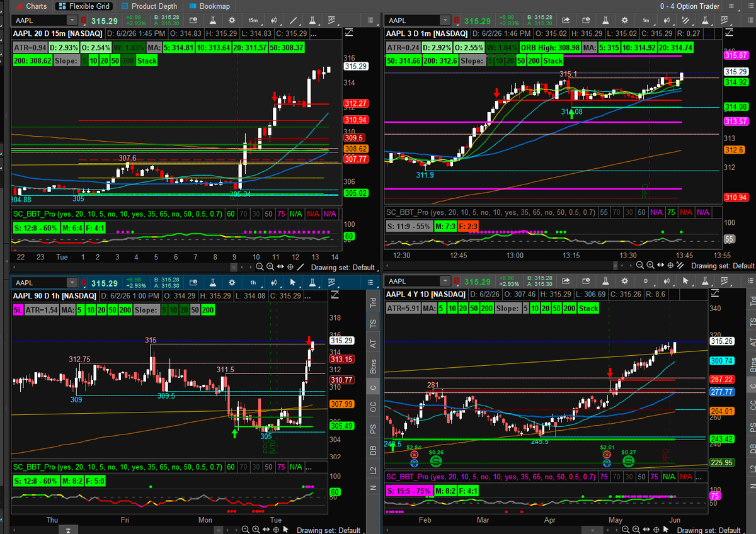Switch to the Bookmap tab
The height and width of the screenshot is (534, 756).
click(210, 6)
